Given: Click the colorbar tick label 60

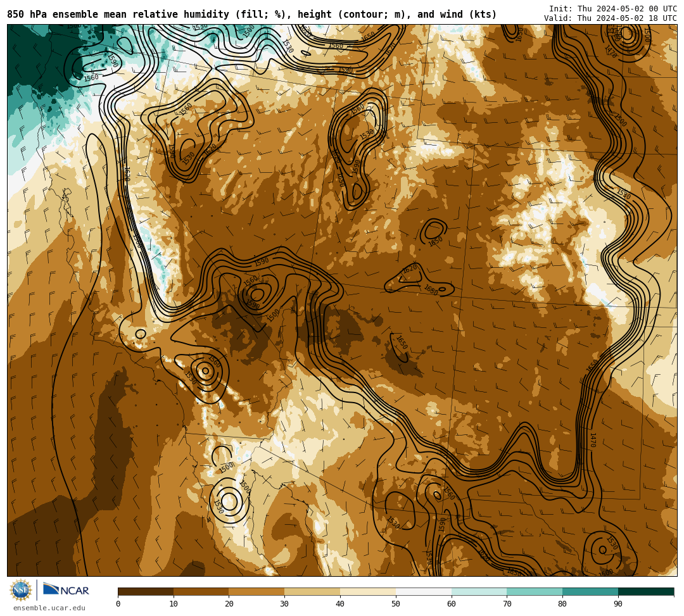Looking at the screenshot, I should pos(452,604).
